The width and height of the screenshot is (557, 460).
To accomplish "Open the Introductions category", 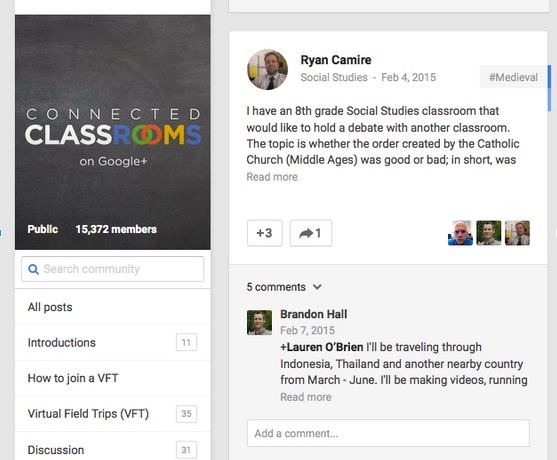I will tap(113, 342).
